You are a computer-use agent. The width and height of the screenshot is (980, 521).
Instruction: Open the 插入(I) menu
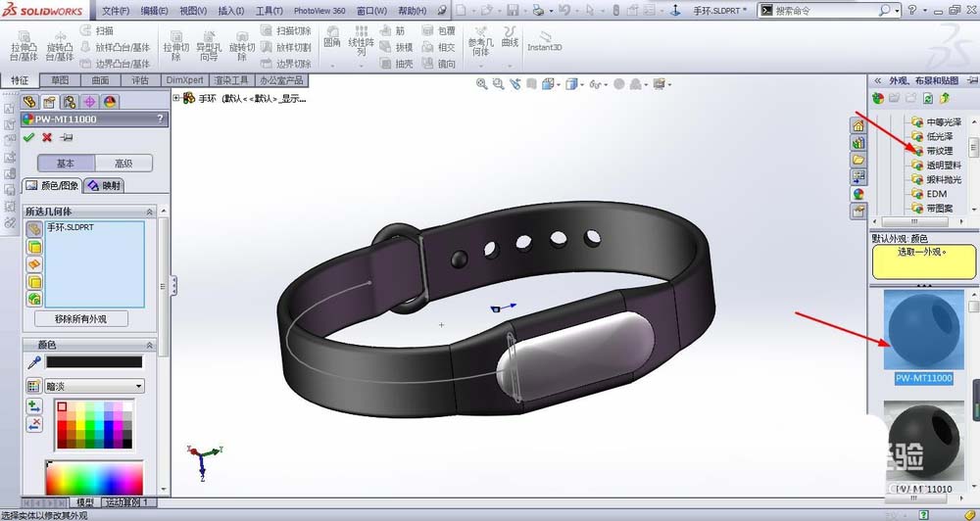coord(231,11)
